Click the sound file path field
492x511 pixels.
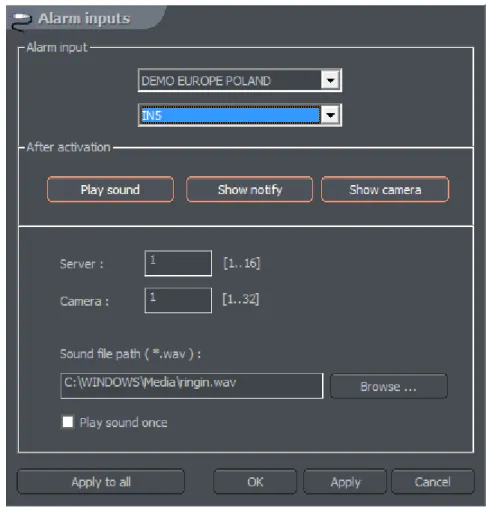pyautogui.click(x=192, y=386)
